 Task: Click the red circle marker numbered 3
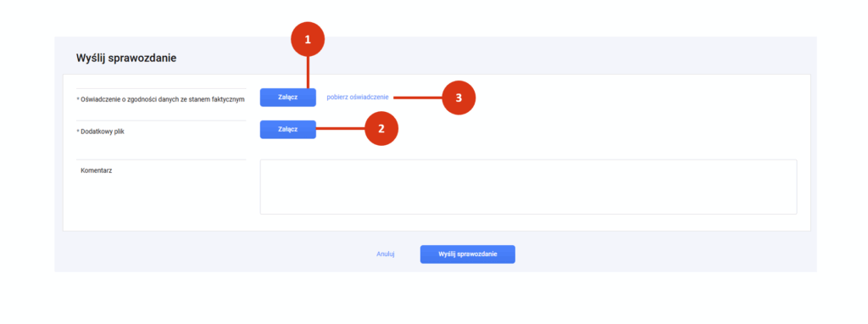click(459, 98)
